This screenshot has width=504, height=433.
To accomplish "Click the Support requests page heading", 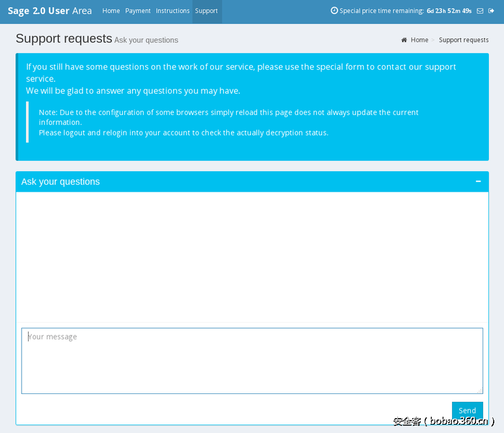I will 64,39.
